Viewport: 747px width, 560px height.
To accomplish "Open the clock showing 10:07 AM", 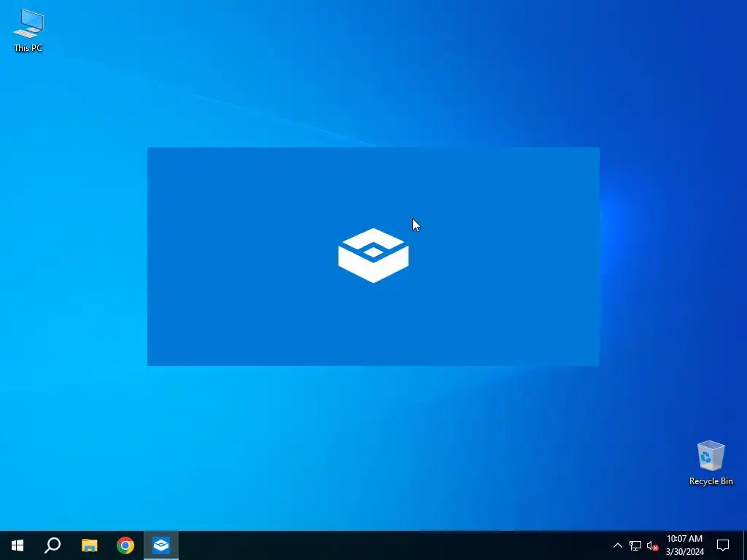I will click(684, 545).
